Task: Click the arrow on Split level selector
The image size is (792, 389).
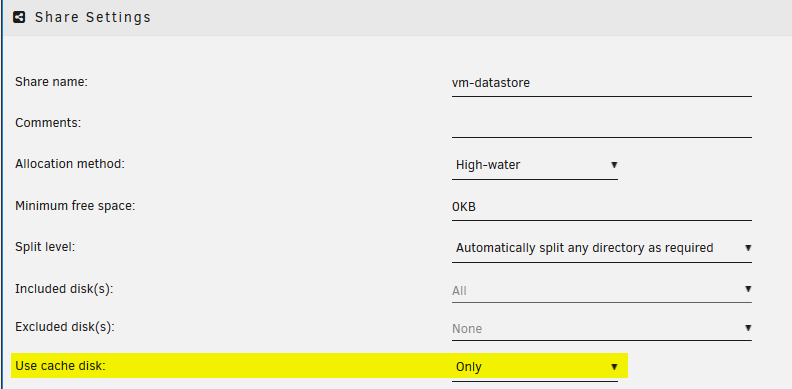Action: point(748,248)
